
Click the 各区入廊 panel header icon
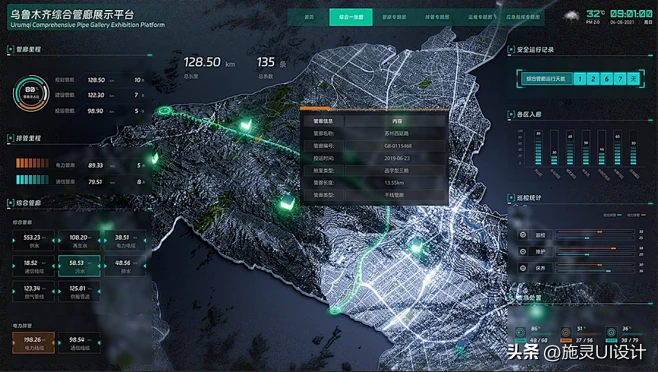pos(511,114)
